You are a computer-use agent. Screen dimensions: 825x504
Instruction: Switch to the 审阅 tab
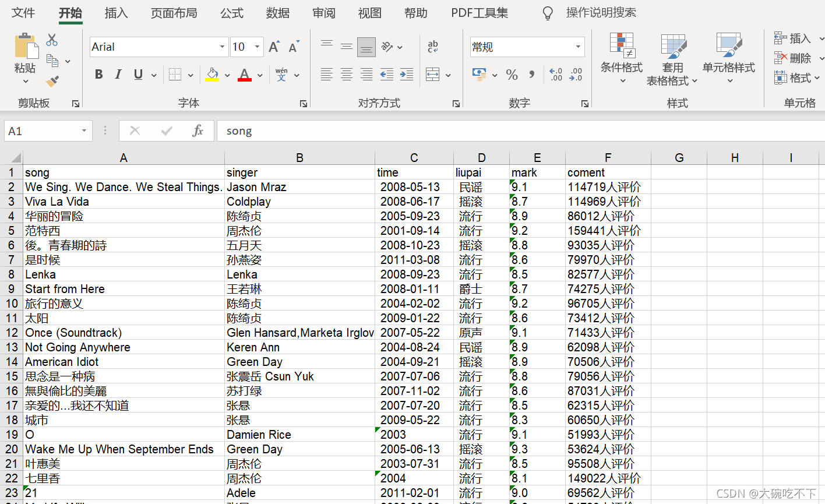pyautogui.click(x=324, y=13)
